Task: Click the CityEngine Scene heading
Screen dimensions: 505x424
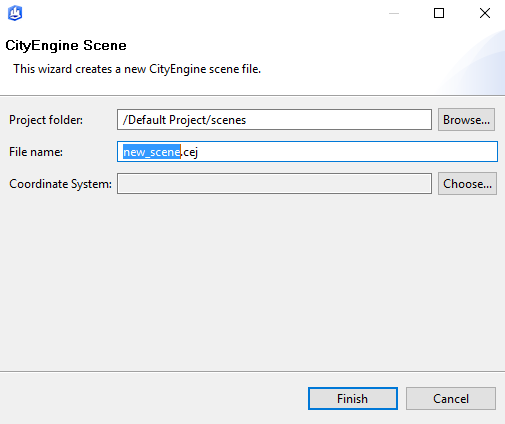Action: pyautogui.click(x=66, y=45)
